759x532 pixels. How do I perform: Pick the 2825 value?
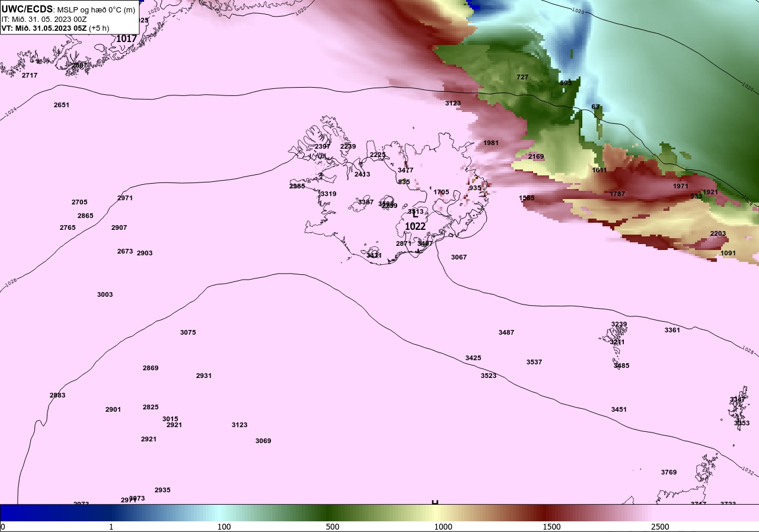click(151, 407)
